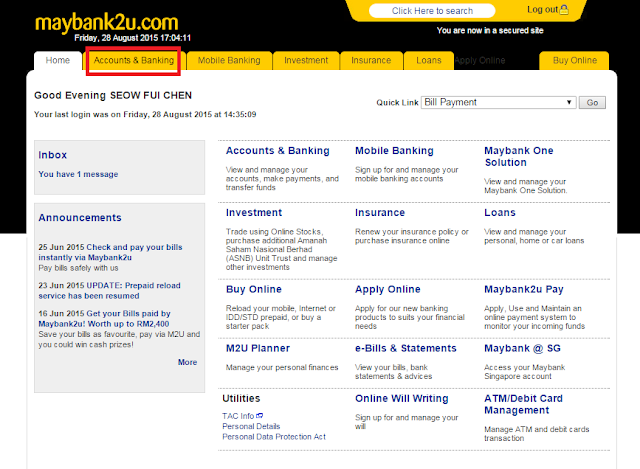Screen dimensions: 640x469
Task: Open Personal Data Protection Act link
Action: (x=274, y=437)
